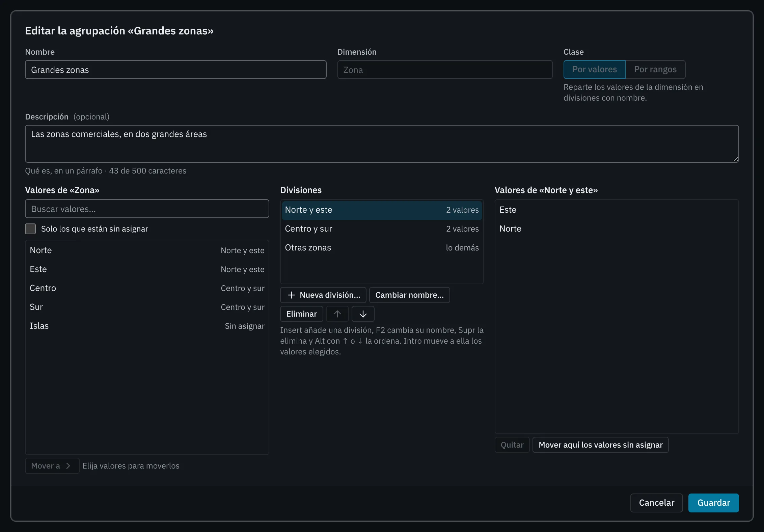Click the 'Dimensión' field showing Zona

point(445,70)
